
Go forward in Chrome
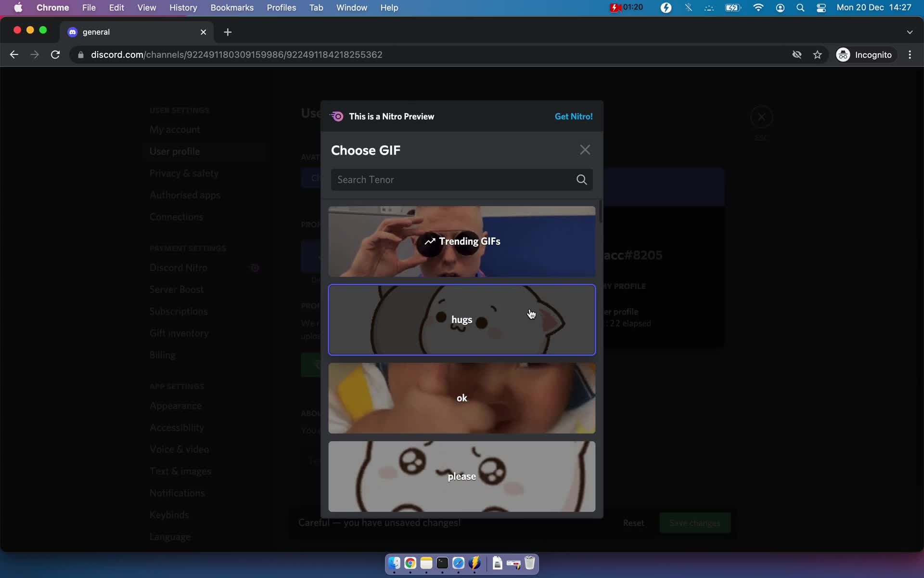[34, 54]
